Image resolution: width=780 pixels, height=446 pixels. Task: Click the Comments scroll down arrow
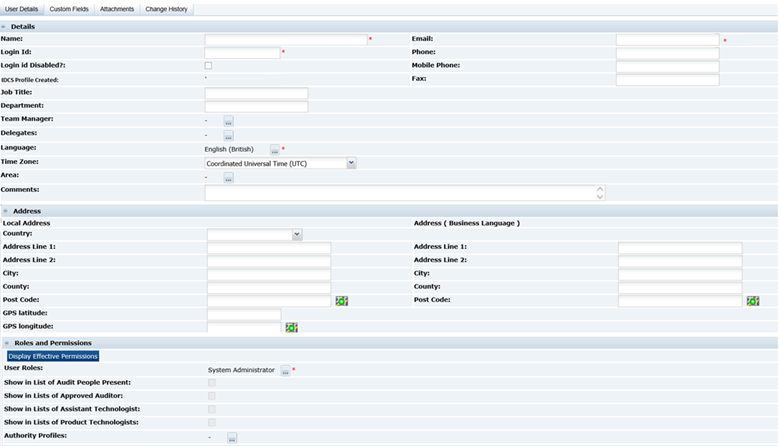[x=600, y=197]
